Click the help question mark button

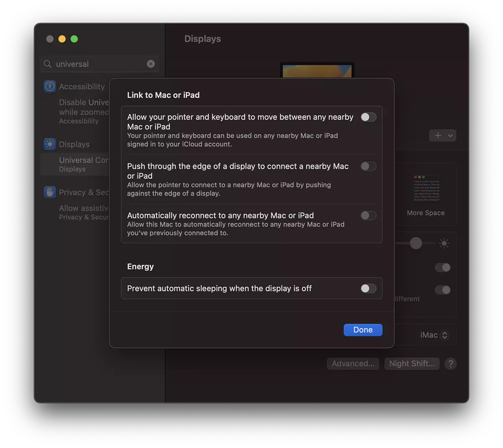tap(451, 364)
